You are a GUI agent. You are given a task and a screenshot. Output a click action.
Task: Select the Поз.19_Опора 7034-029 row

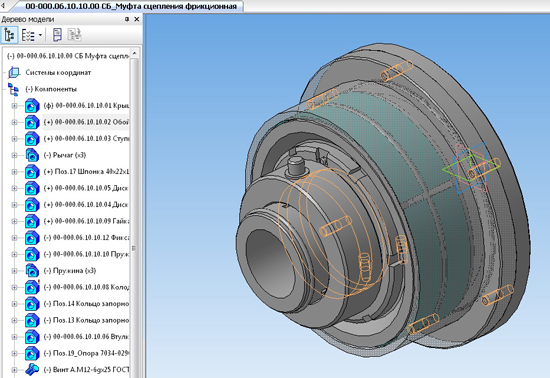86,353
